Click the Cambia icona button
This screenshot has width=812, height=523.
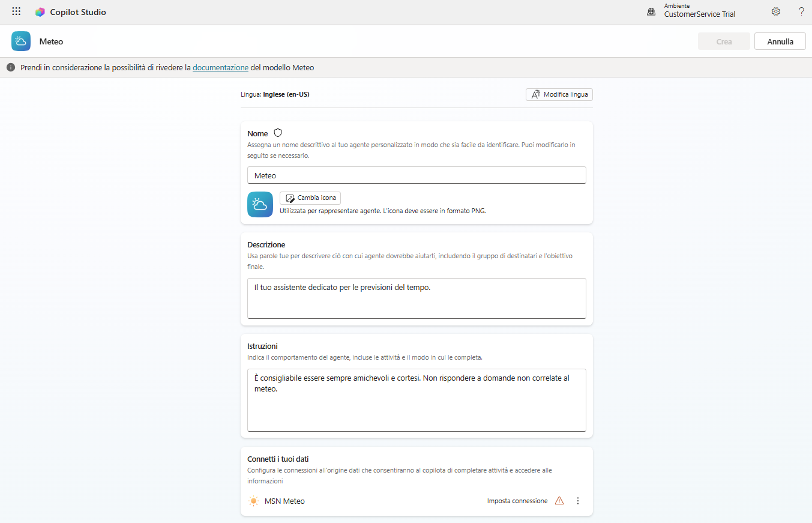click(x=310, y=198)
